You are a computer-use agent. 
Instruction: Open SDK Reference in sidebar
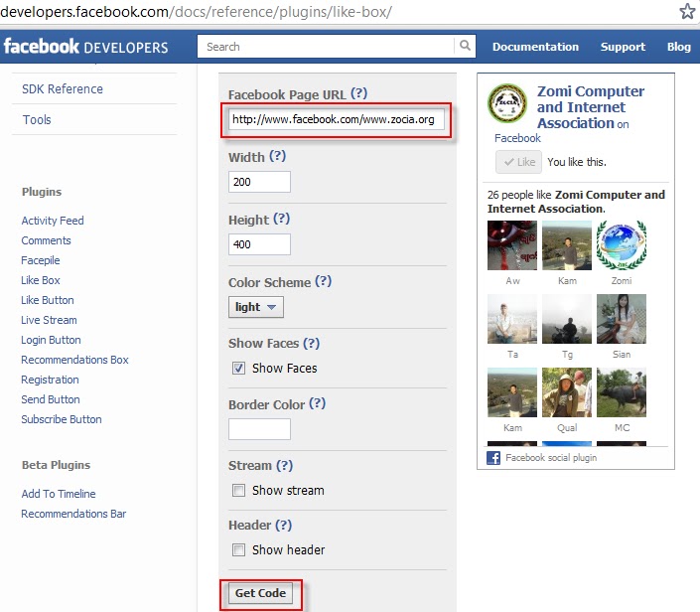pos(63,88)
